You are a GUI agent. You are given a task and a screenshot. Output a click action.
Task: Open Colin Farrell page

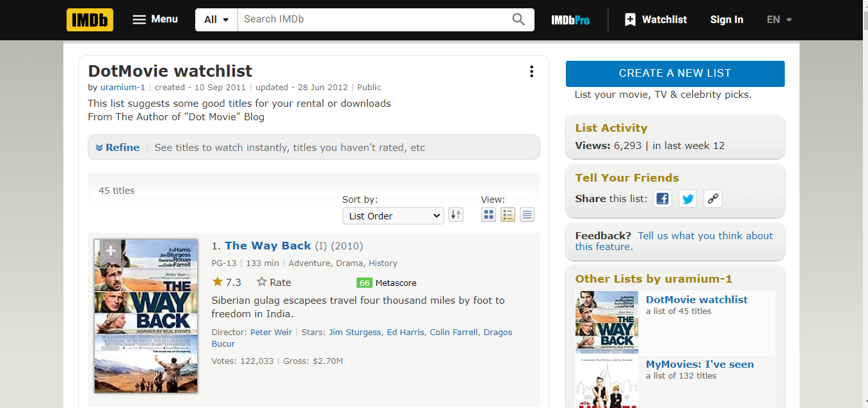454,333
